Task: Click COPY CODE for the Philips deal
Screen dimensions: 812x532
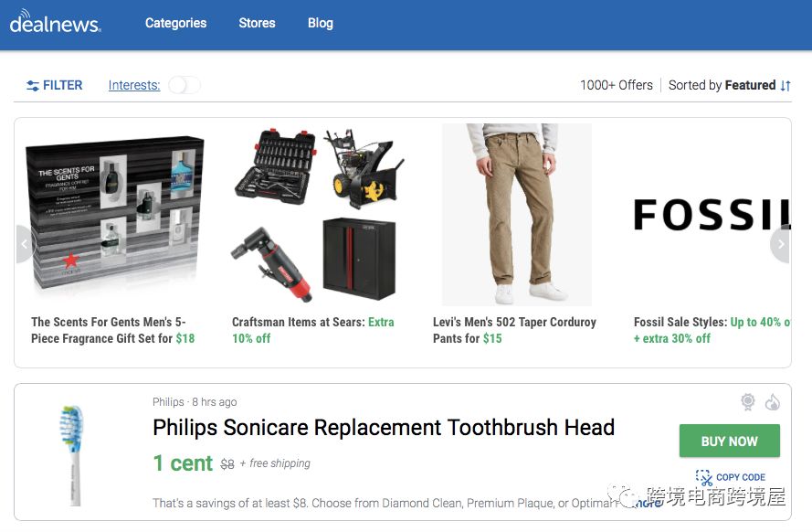Action: 731,477
